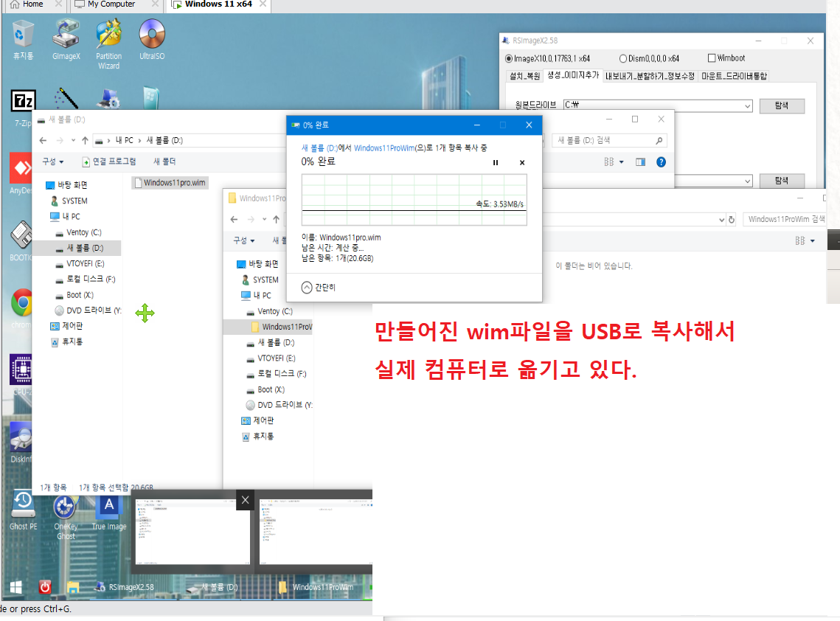Click the Windows11ProWim destination link
Screen dimensions: 840x621
point(384,148)
